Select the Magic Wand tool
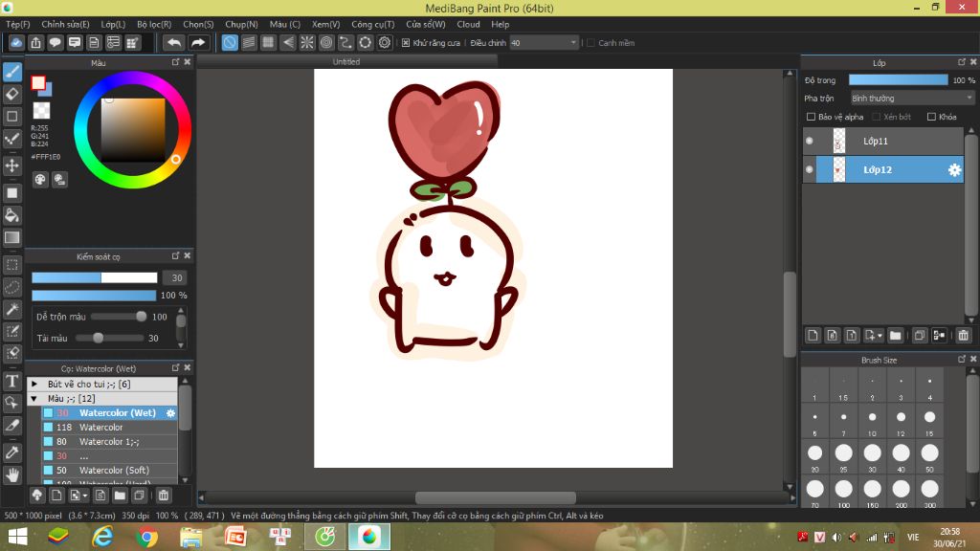 (x=12, y=309)
